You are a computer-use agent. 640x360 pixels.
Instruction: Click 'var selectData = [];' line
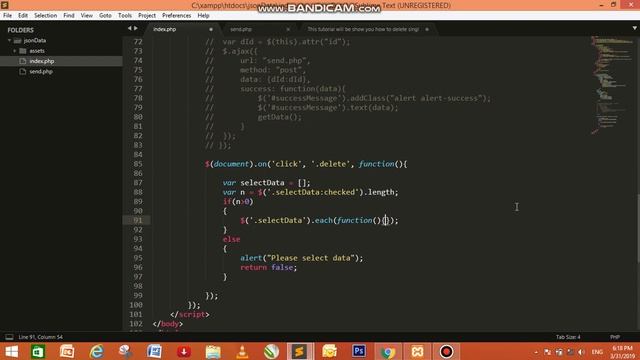267,183
